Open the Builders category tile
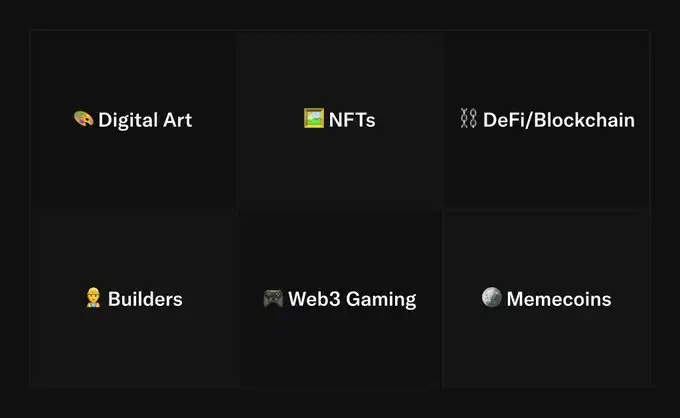Viewport: 680px width, 418px height. tap(133, 340)
